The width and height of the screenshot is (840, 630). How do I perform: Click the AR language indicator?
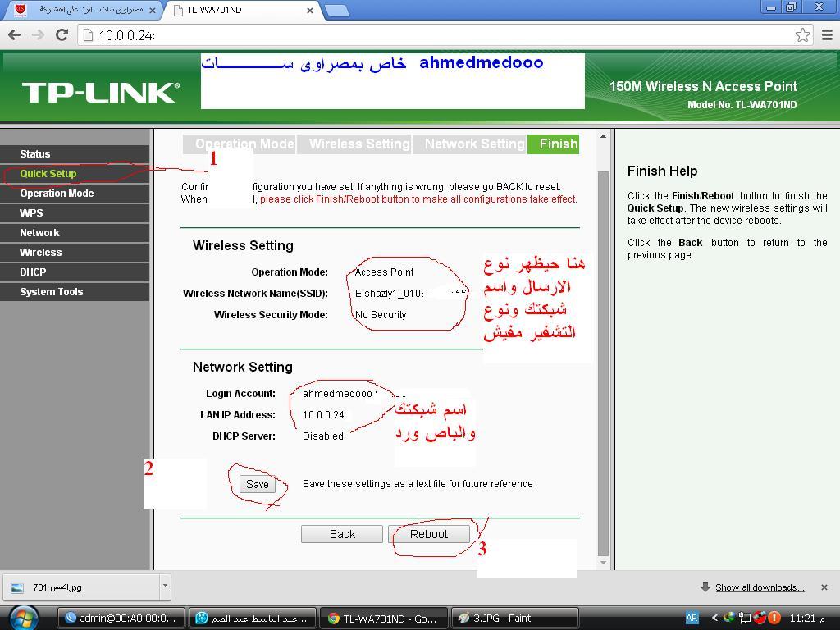(x=692, y=619)
